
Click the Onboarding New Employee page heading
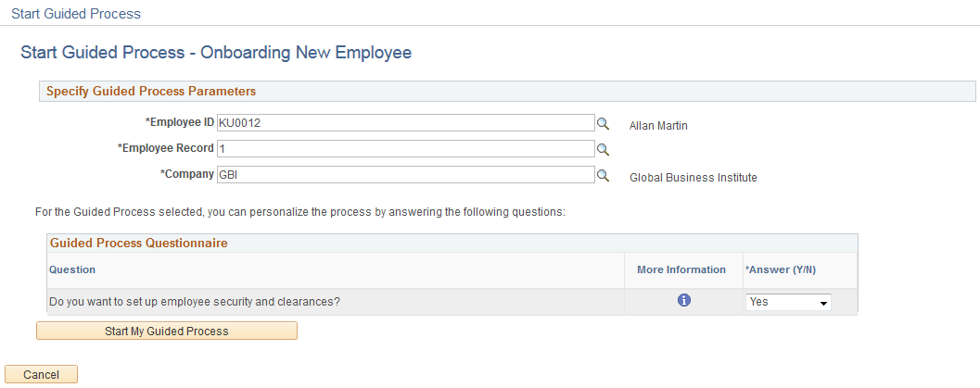click(216, 53)
